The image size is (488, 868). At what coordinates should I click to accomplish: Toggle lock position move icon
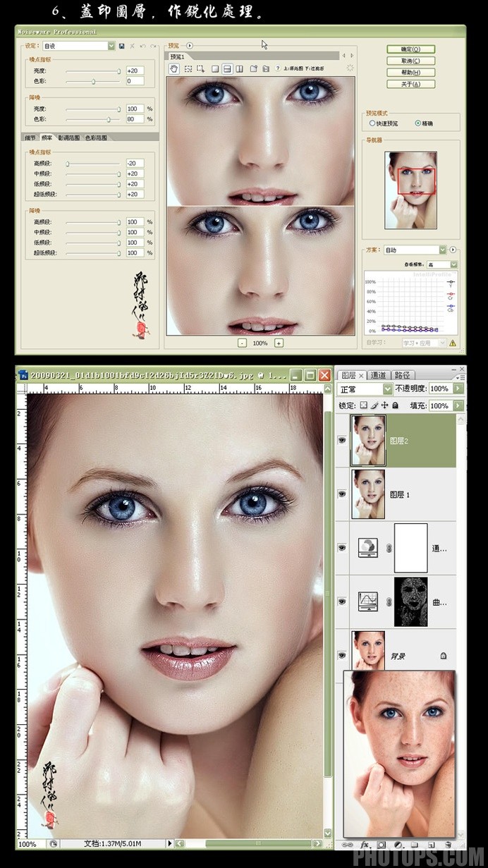click(385, 405)
